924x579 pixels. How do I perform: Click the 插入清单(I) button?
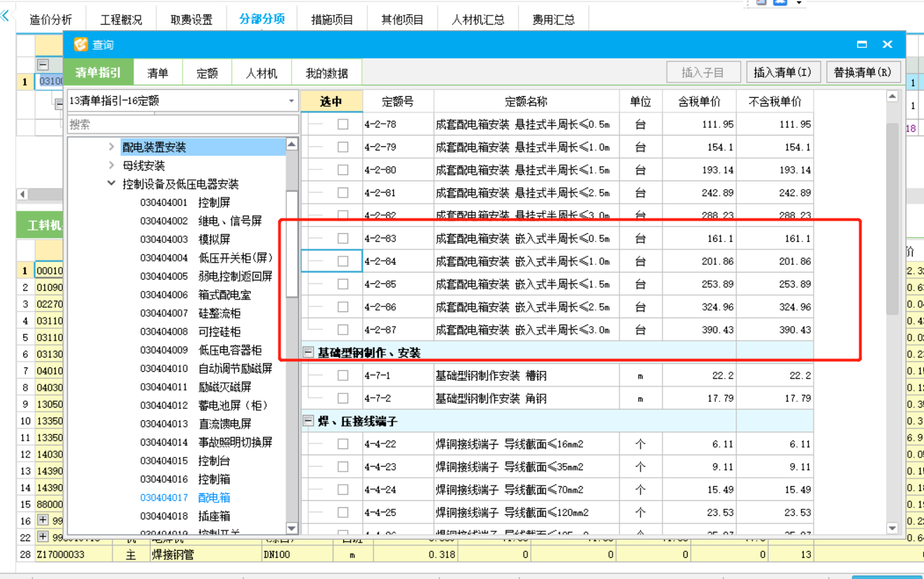pos(782,72)
